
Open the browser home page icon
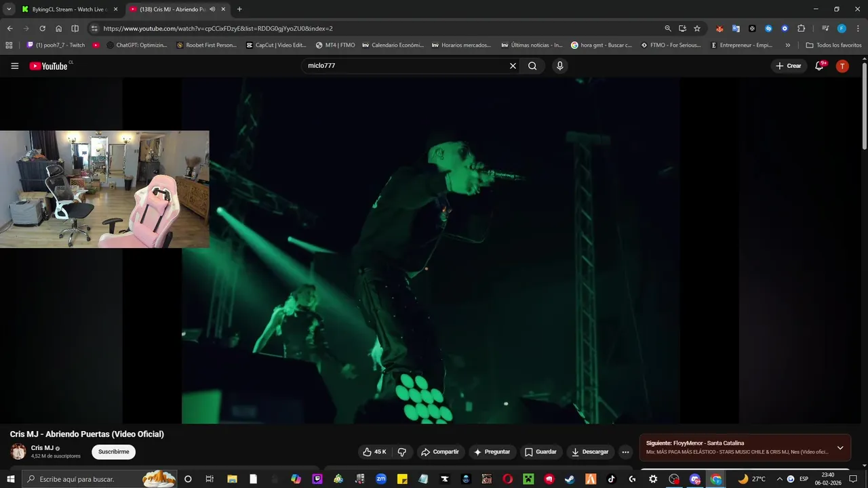[58, 28]
